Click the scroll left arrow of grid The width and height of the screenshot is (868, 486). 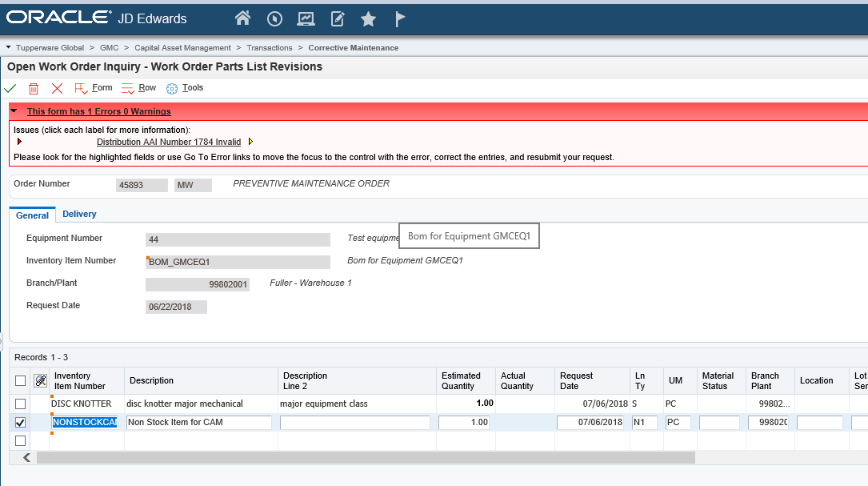click(x=26, y=458)
